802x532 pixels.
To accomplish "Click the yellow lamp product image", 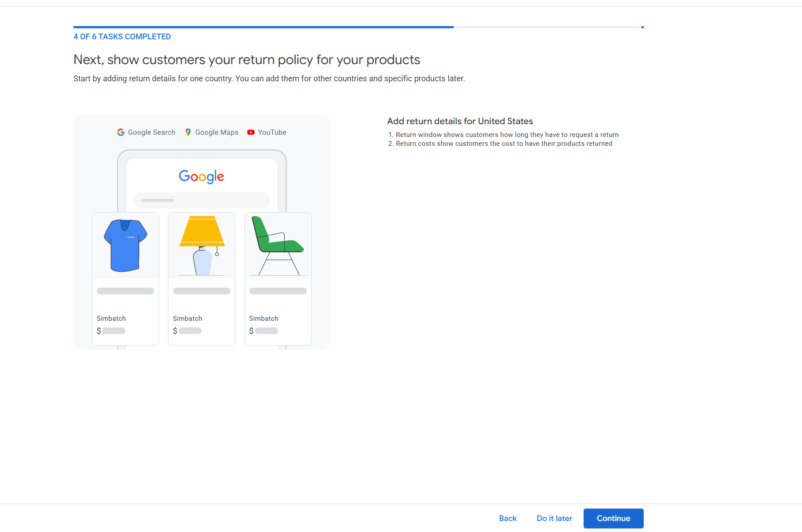I will point(202,246).
